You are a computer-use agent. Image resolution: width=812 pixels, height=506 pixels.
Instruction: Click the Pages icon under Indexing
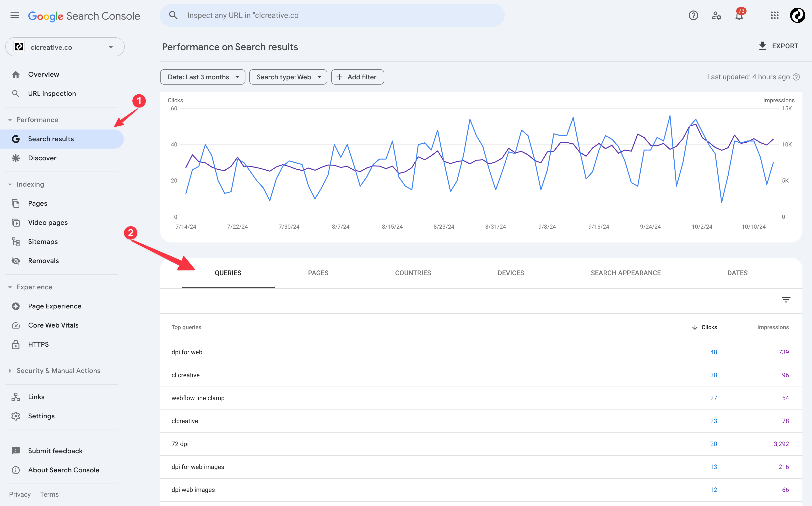click(x=16, y=204)
